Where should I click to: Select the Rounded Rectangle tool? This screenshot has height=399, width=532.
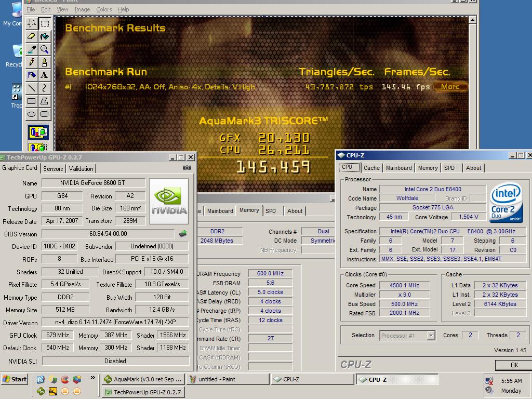click(x=45, y=114)
